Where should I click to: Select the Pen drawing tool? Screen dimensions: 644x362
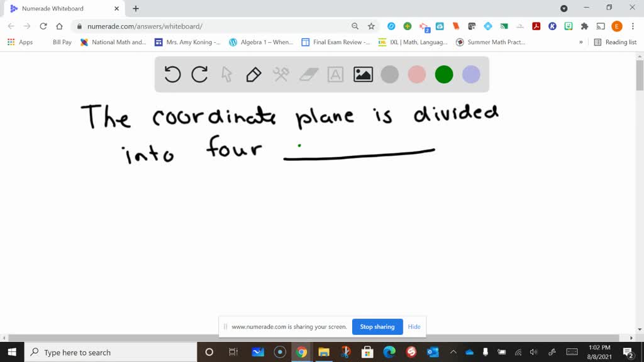254,74
